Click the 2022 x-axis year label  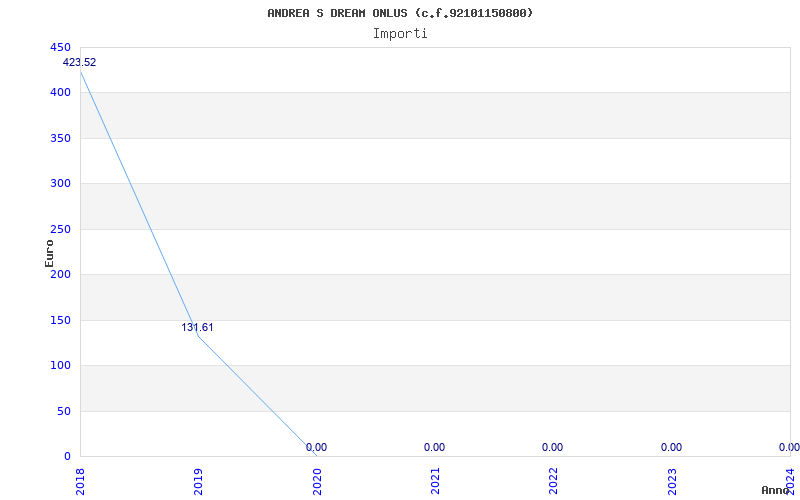coord(553,482)
